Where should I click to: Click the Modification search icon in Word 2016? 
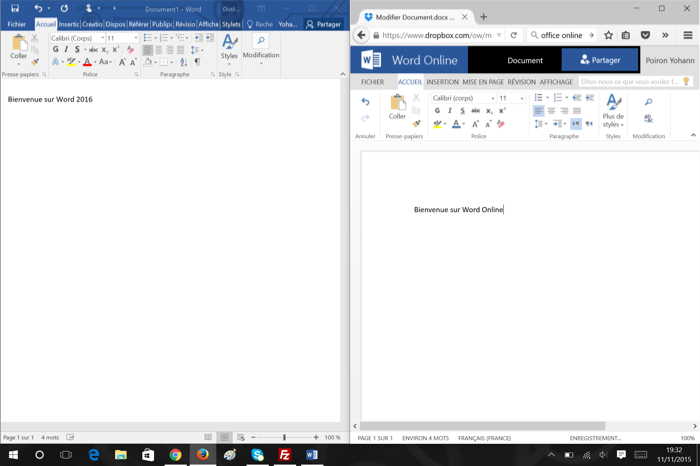261,42
